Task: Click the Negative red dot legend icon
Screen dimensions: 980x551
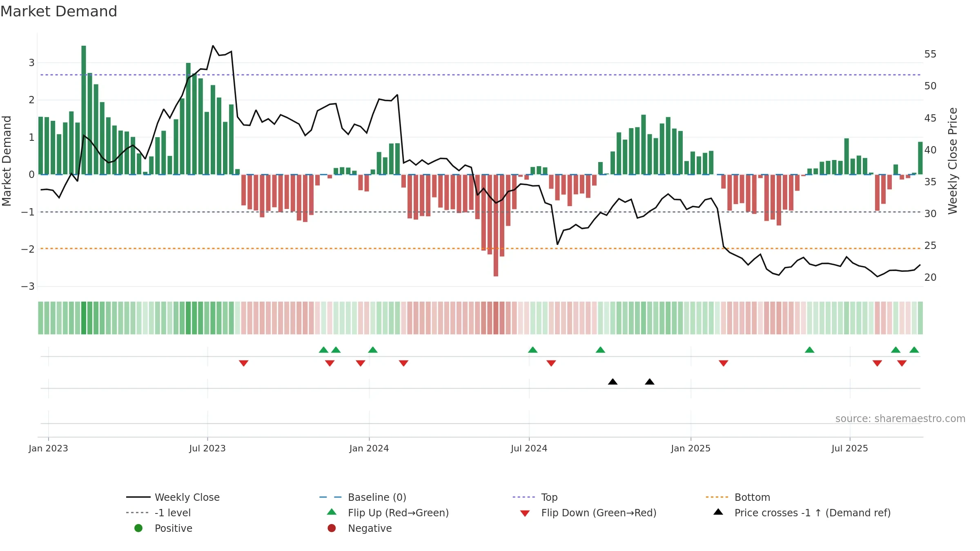Action: pyautogui.click(x=332, y=528)
